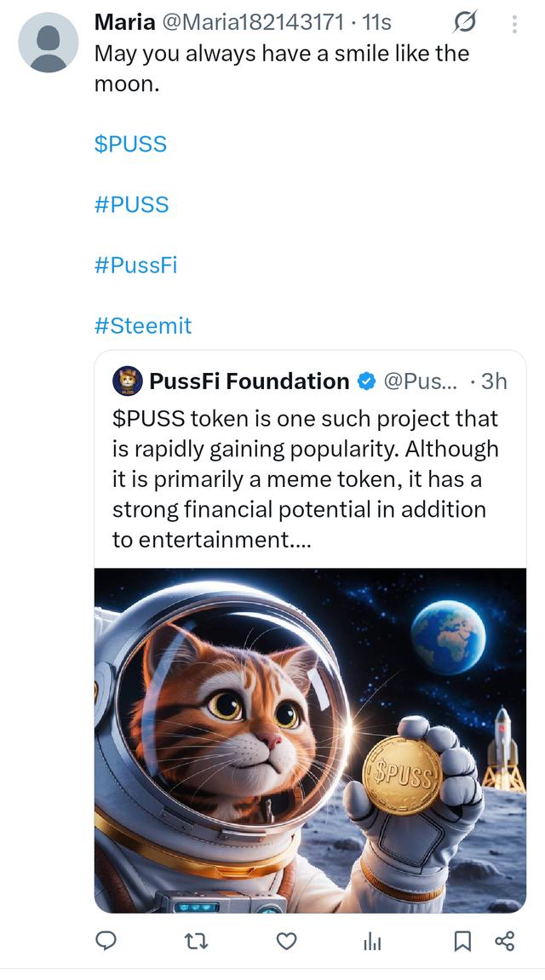Viewport: 545px width, 980px height.
Task: Open the #PussFi hashtag
Action: (135, 265)
